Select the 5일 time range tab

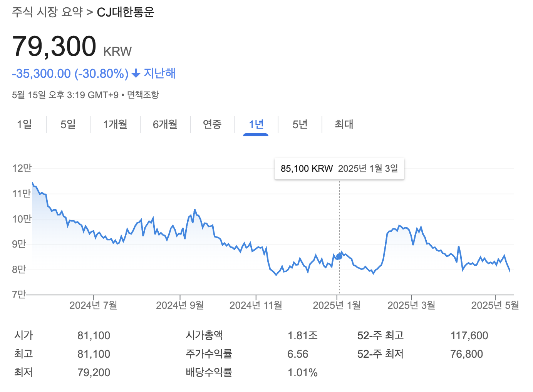pos(68,124)
